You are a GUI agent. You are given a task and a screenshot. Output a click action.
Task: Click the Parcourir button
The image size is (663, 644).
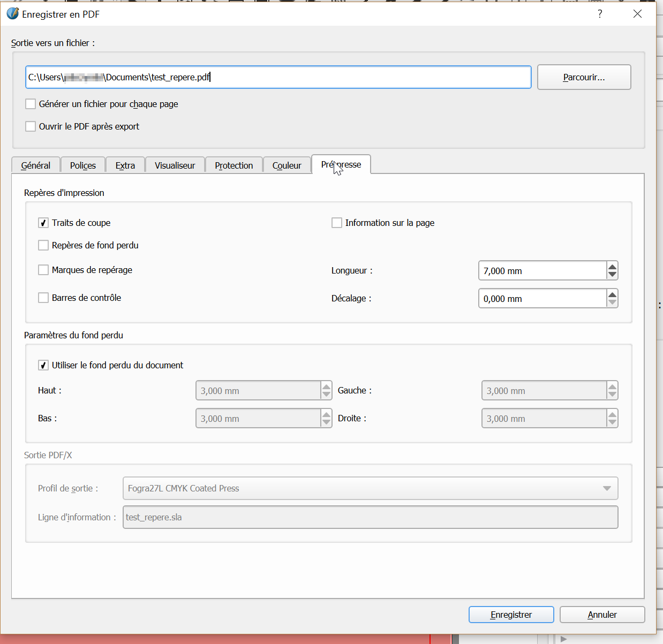[x=584, y=77]
